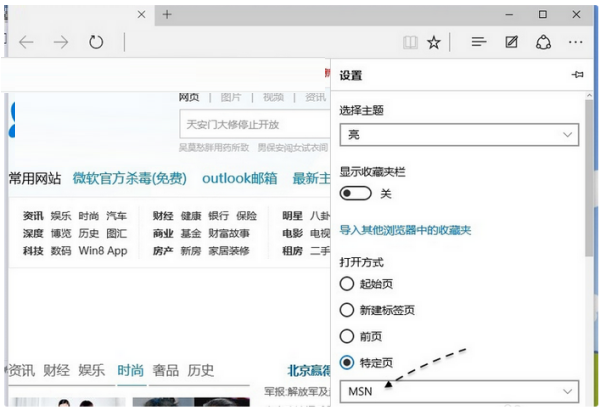Open new tab with plus button
The width and height of the screenshot is (600, 410).
point(167,14)
